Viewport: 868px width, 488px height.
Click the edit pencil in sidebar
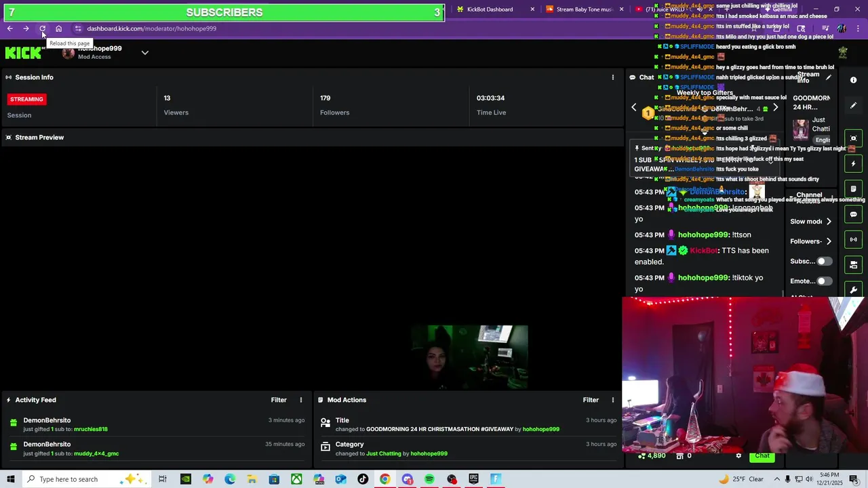853,106
